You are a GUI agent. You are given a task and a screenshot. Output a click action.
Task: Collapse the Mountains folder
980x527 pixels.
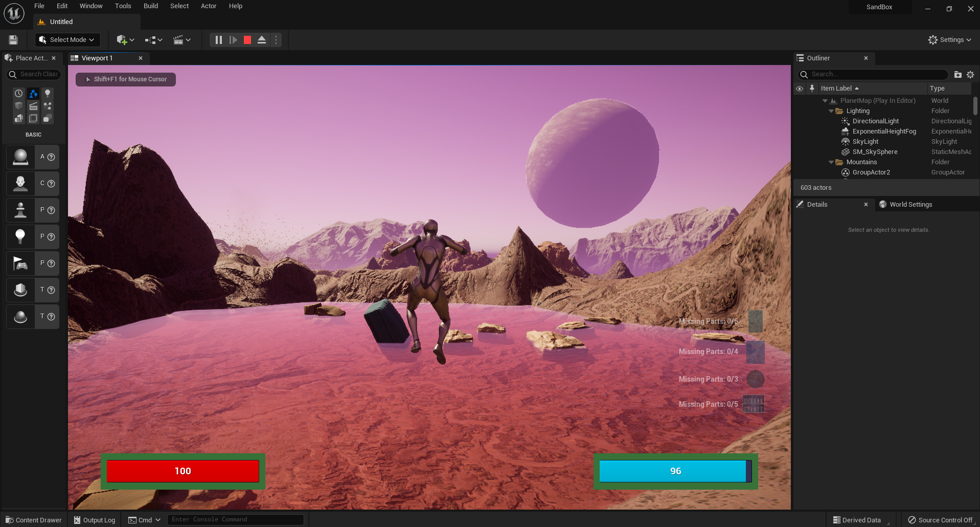tap(831, 162)
